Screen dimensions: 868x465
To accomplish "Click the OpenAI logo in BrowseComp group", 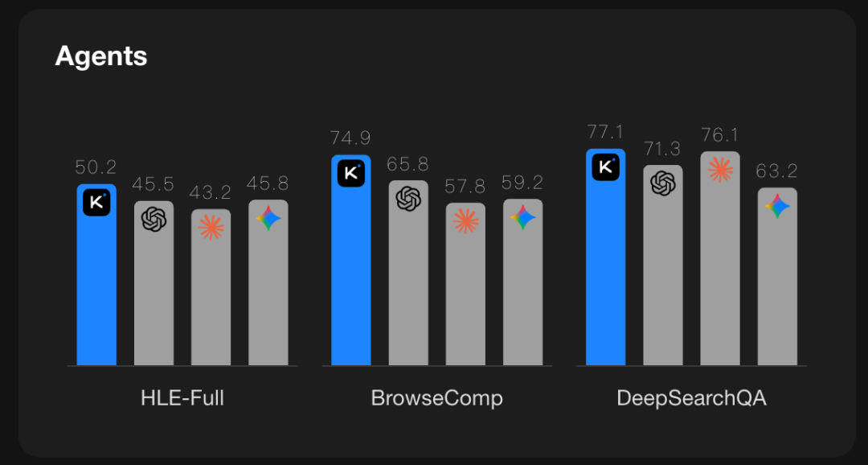I will [408, 198].
